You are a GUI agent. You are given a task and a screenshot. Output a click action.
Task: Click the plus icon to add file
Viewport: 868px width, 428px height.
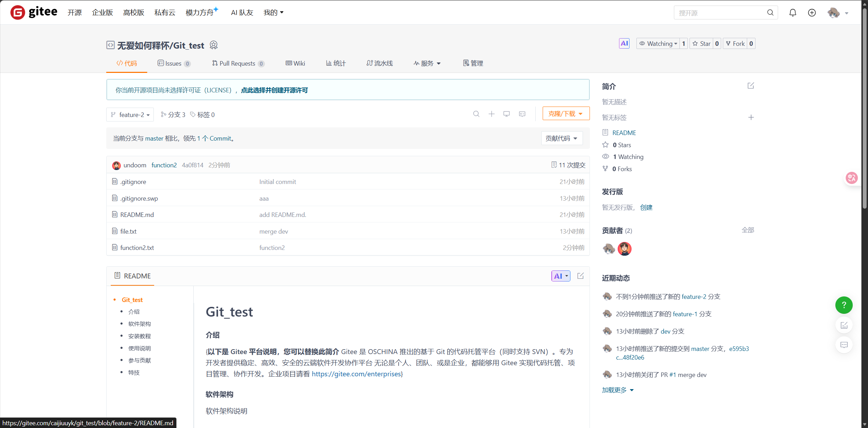492,114
